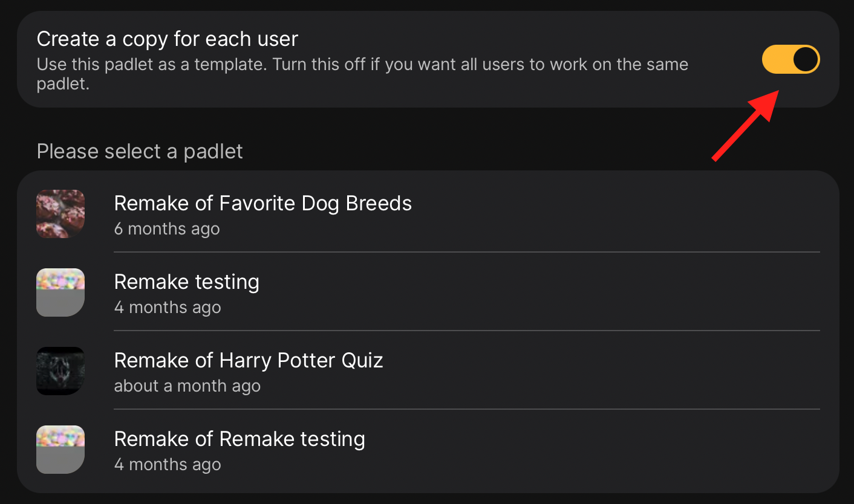The width and height of the screenshot is (854, 504).
Task: Click the 6 months ago timestamp
Action: click(x=167, y=229)
